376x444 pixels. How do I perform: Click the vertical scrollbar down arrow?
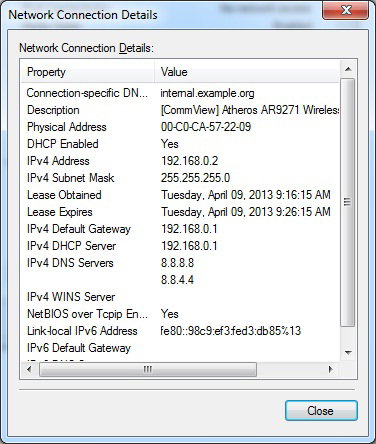coord(348,353)
